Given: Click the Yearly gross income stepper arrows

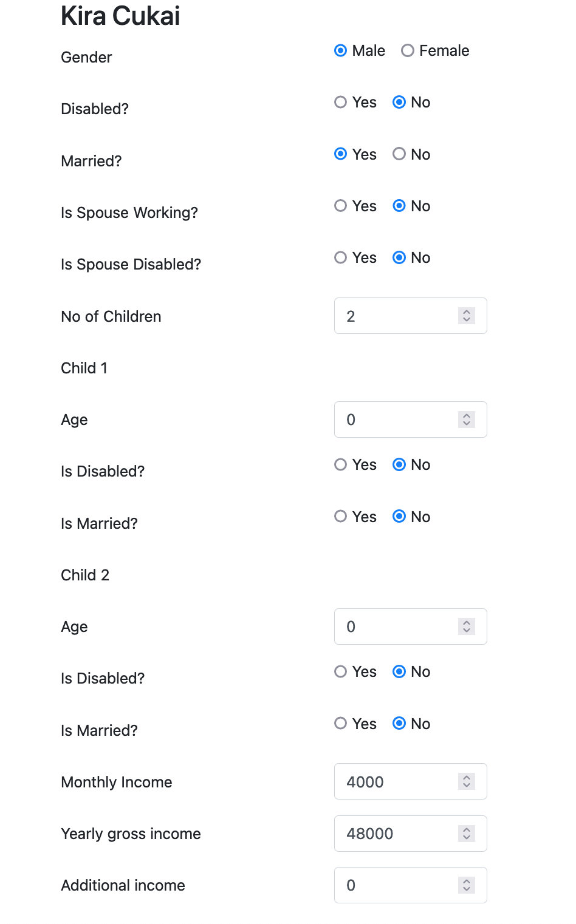Looking at the screenshot, I should pyautogui.click(x=467, y=834).
